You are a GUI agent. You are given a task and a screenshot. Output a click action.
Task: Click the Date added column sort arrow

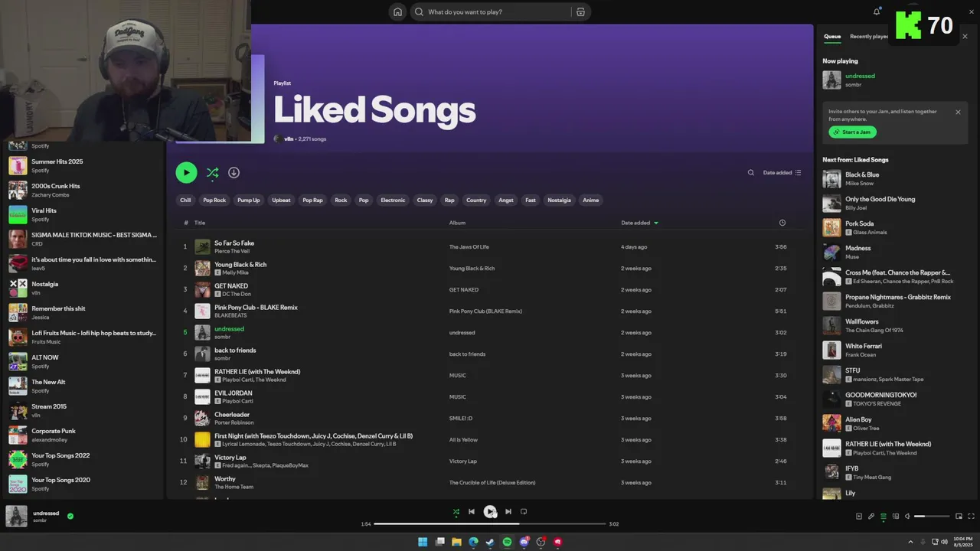[656, 223]
